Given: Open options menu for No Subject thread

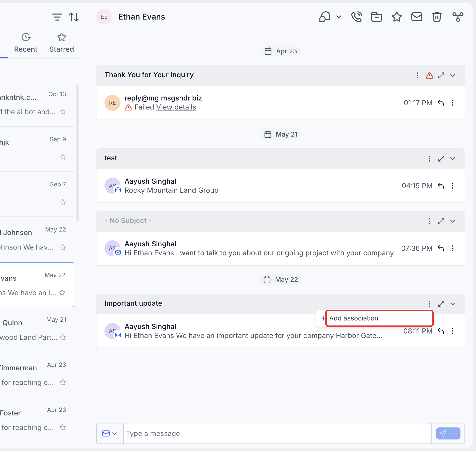Looking at the screenshot, I should click(429, 221).
